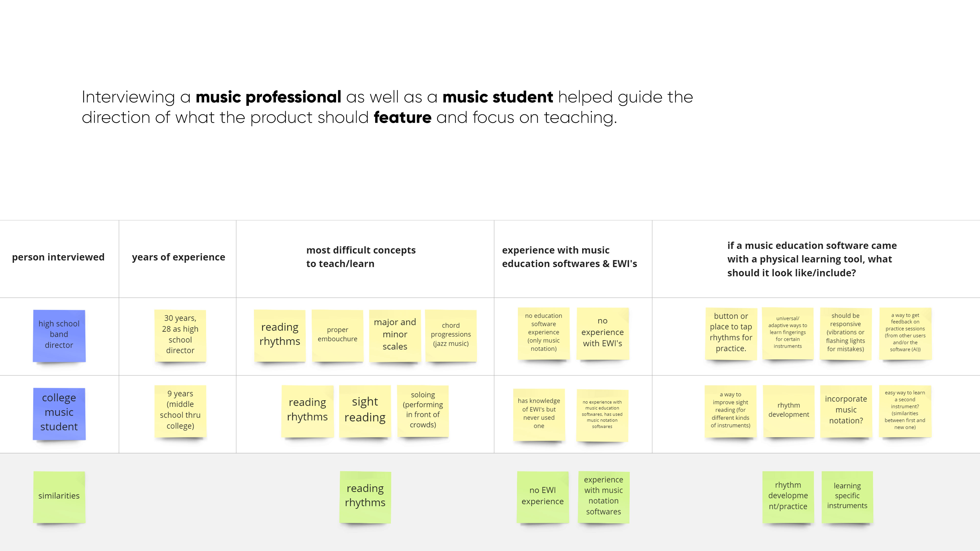The height and width of the screenshot is (551, 980).
Task: Click the 'incorporate music notation?' sticky note
Action: [x=846, y=410]
